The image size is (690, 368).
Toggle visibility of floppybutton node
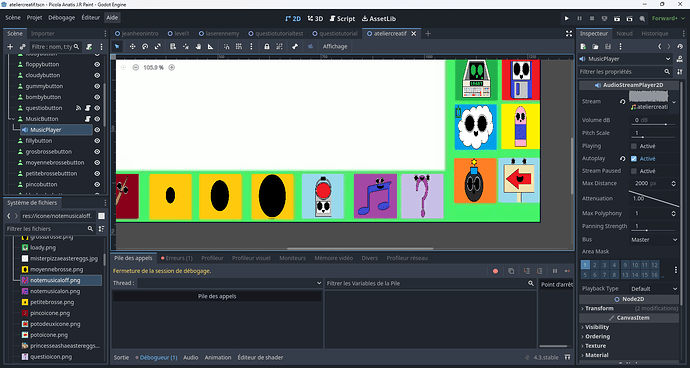click(97, 64)
